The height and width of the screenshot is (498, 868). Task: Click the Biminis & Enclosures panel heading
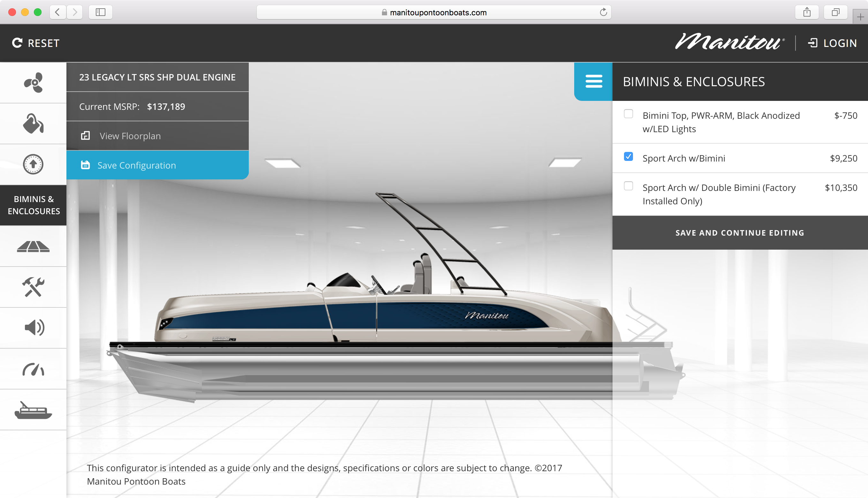[694, 82]
